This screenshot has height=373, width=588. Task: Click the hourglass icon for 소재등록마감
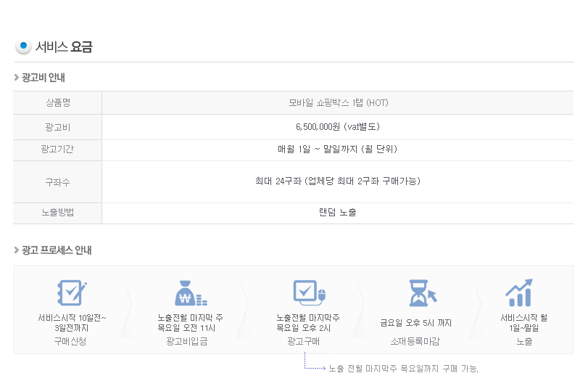click(423, 292)
